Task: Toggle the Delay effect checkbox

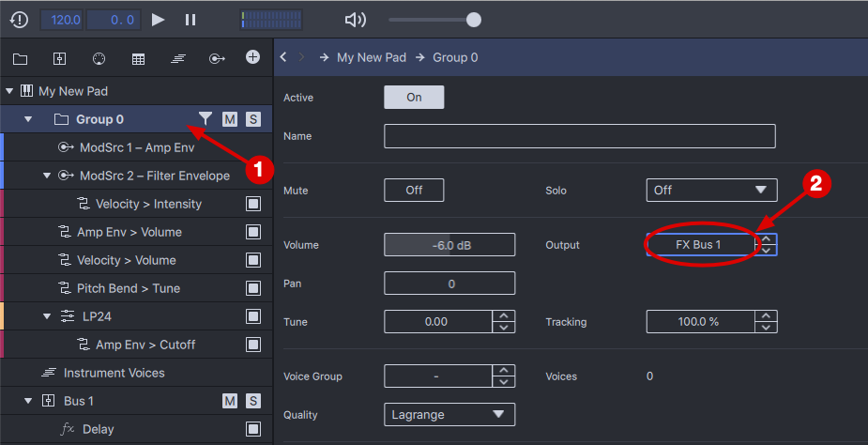Action: [253, 429]
